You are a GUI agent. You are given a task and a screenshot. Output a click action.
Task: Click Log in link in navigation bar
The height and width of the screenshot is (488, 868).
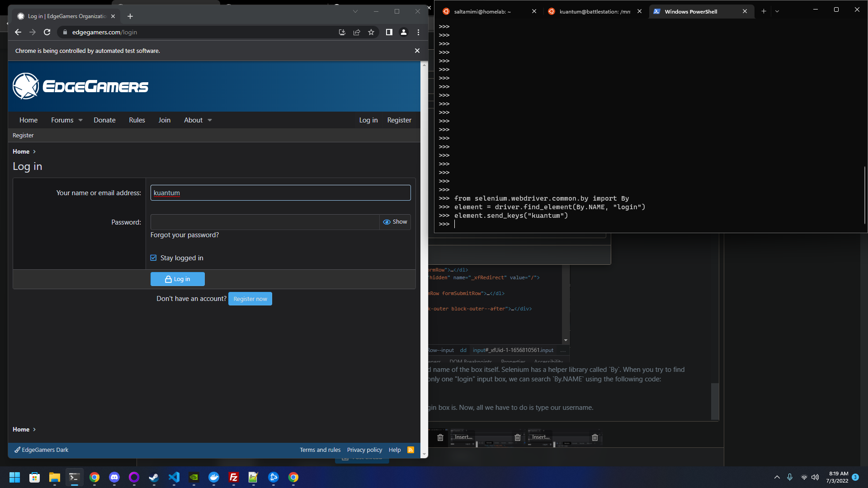click(368, 120)
